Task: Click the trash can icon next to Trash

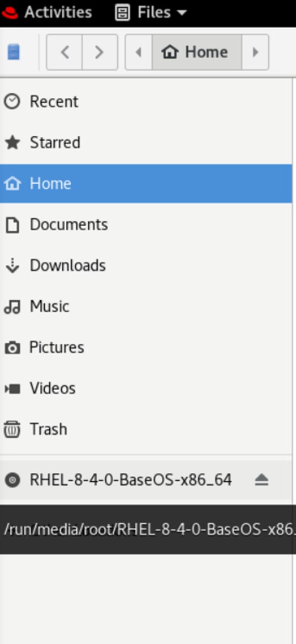Action: click(x=12, y=429)
